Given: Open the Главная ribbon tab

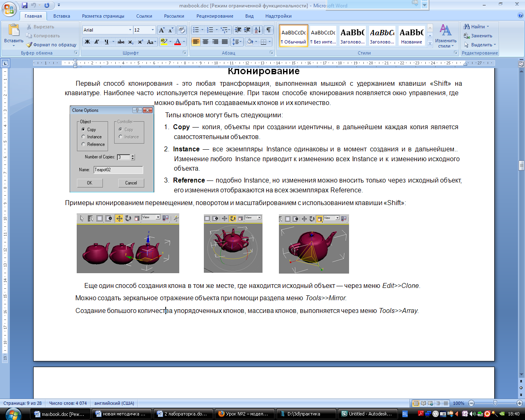Looking at the screenshot, I should pos(33,16).
